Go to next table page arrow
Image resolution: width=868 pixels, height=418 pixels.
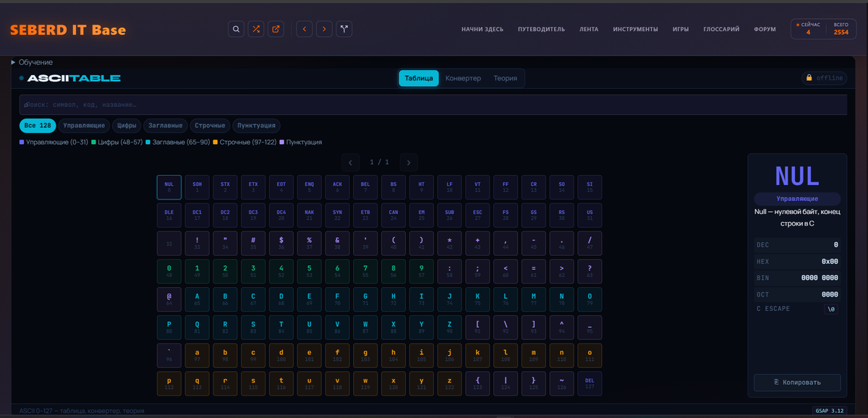[409, 163]
